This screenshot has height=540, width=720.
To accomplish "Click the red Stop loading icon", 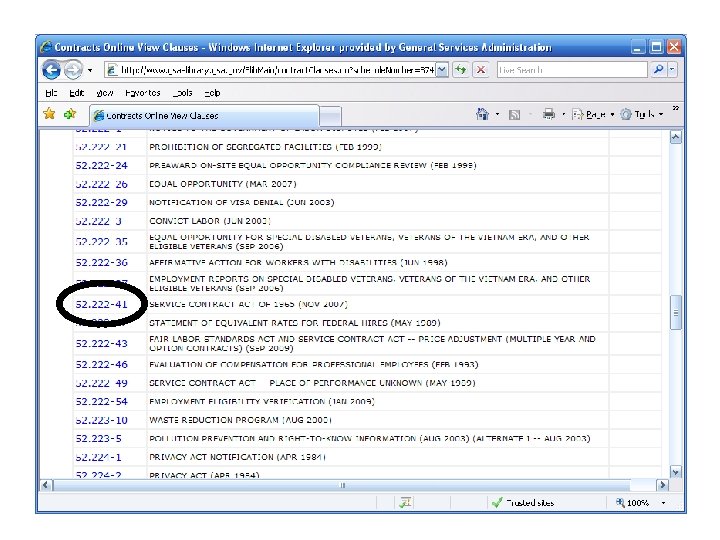I will pos(481,70).
